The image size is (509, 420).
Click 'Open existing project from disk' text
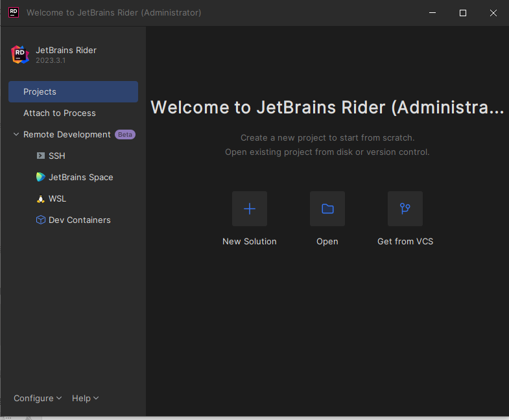click(x=327, y=152)
